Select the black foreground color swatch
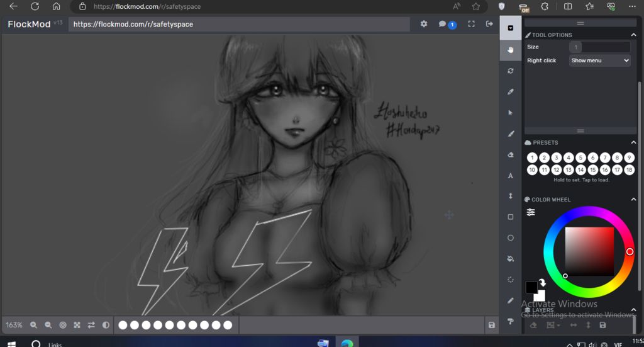 531,287
